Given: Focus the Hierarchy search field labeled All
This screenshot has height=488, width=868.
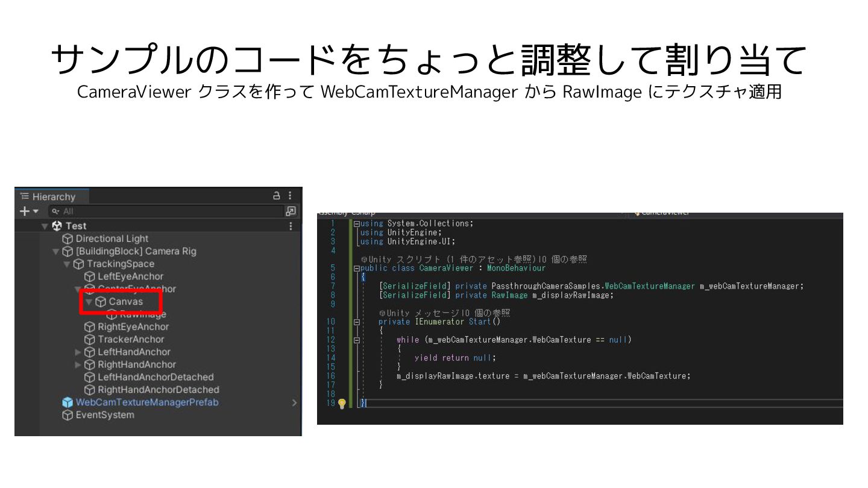Looking at the screenshot, I should 165,211.
